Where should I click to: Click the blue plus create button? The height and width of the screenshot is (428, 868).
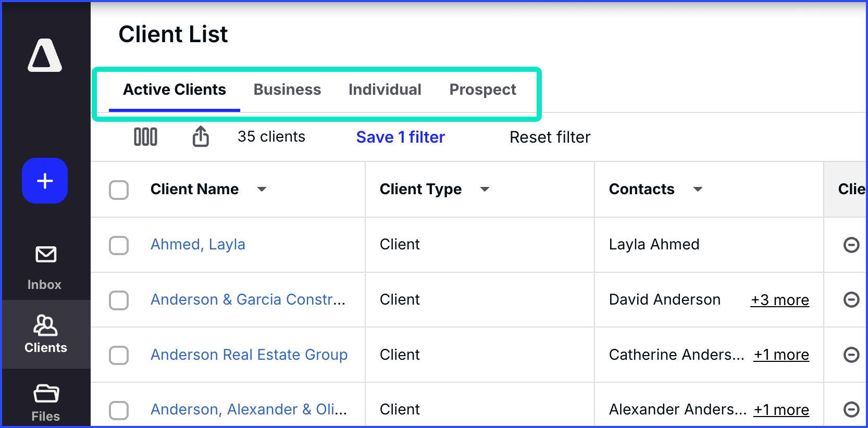click(45, 181)
